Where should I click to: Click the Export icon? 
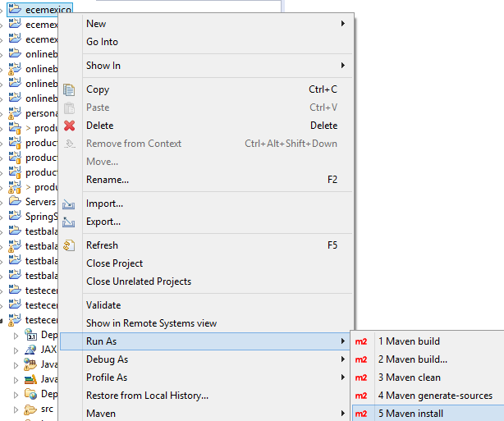[69, 222]
